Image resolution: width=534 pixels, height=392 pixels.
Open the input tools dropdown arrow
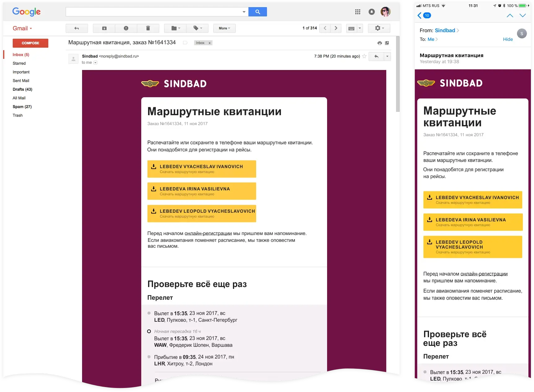[x=360, y=28]
